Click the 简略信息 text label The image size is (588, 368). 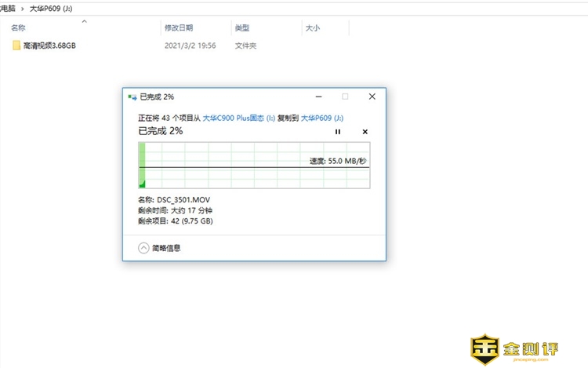[166, 248]
